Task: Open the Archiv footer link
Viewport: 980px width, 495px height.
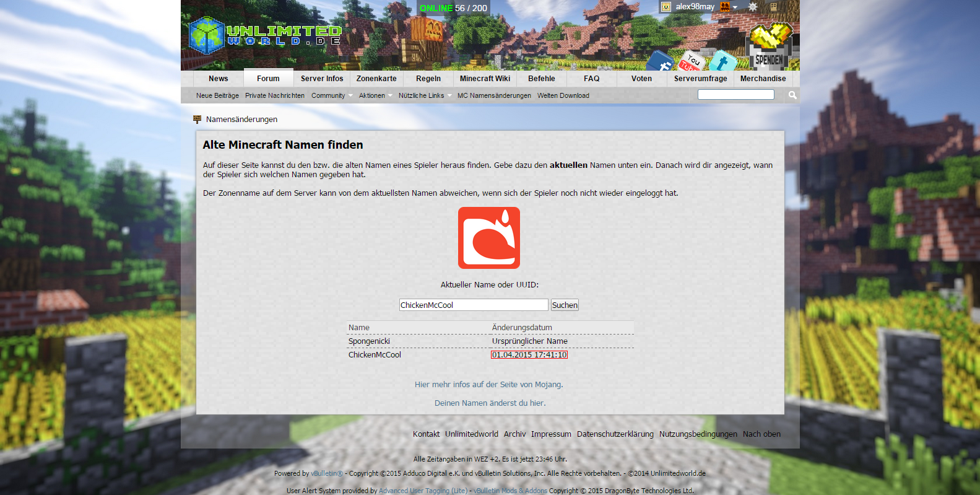Action: point(514,434)
